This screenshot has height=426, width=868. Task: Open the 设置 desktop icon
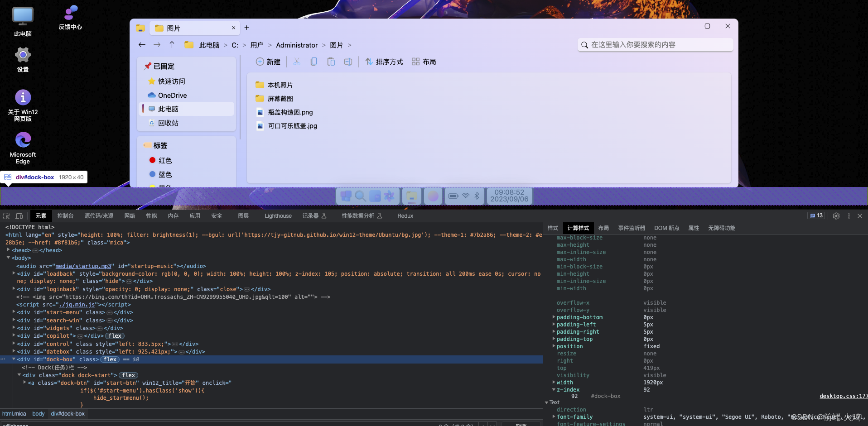click(x=23, y=60)
